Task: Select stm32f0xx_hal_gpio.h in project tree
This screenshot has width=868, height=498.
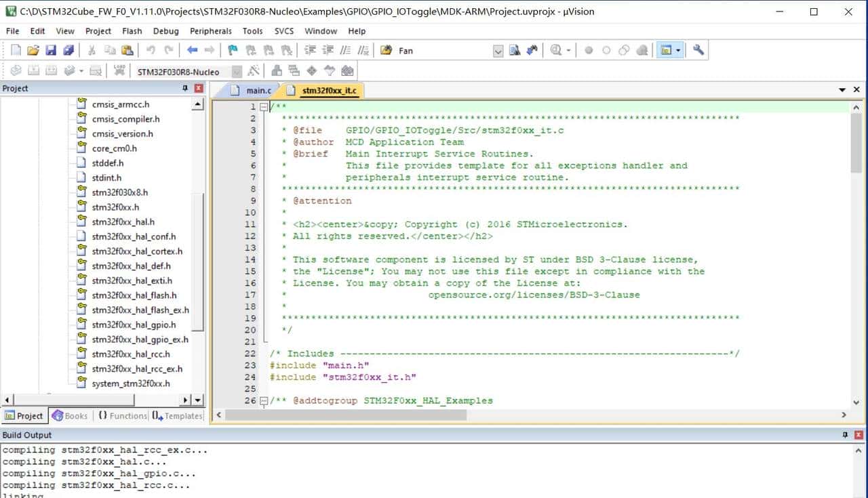Action: pos(133,325)
